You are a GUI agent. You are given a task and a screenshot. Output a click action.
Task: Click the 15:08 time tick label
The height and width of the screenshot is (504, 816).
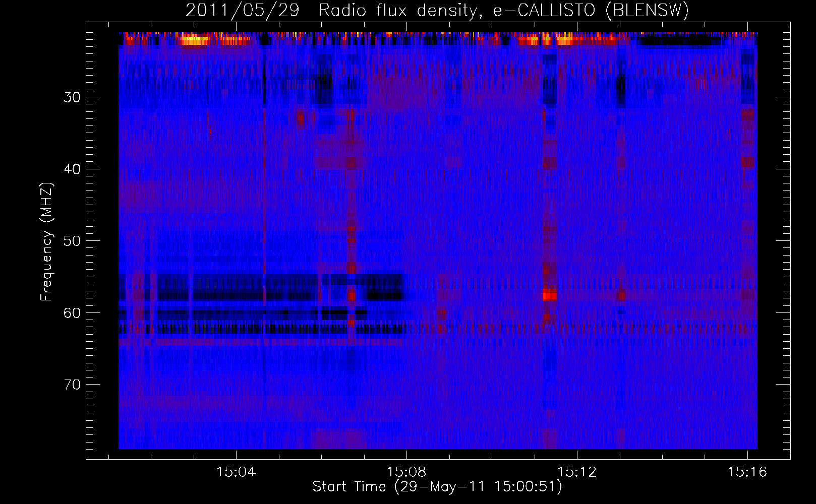click(406, 472)
